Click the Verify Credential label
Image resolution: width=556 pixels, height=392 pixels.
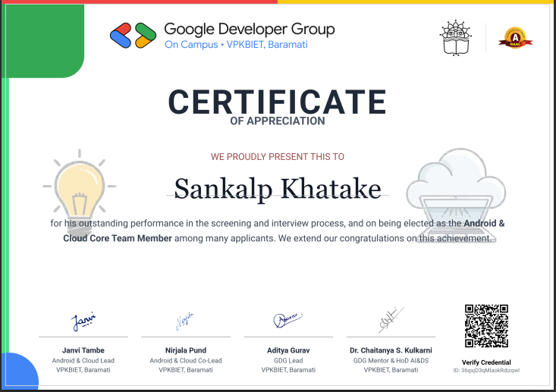[x=486, y=362]
